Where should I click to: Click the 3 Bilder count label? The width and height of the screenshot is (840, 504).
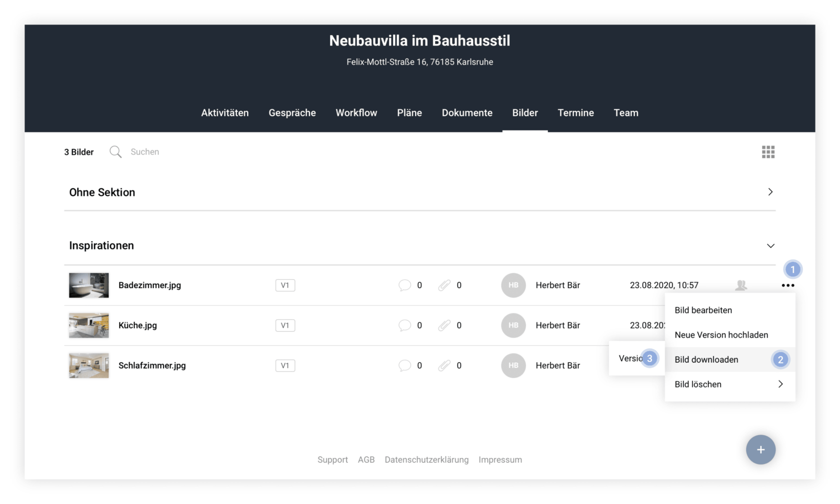click(78, 152)
